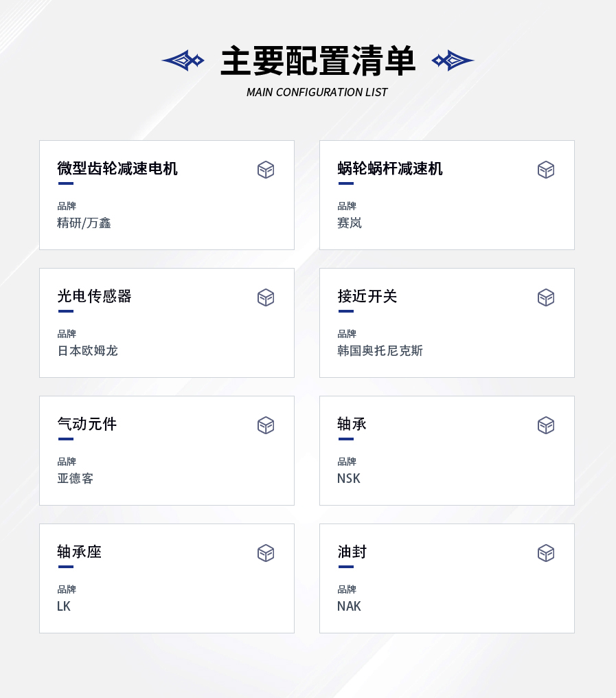Click the 韩国奥托尼克斯 brand name
616x698 pixels.
coord(380,350)
